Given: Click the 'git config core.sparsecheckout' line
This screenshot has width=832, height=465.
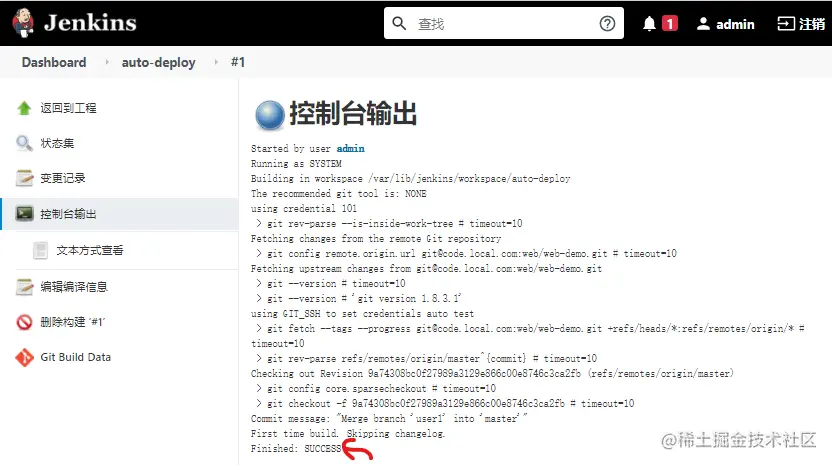Looking at the screenshot, I should tap(376, 389).
